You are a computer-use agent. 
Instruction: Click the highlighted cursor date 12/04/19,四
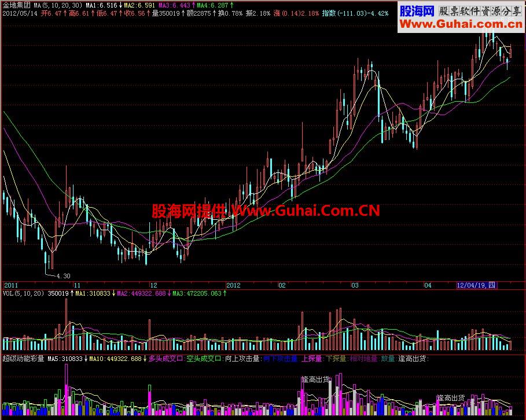tap(476, 285)
